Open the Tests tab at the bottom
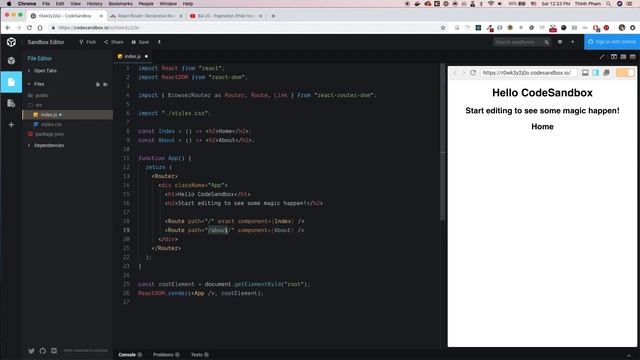This screenshot has height=360, width=640. coord(200,355)
